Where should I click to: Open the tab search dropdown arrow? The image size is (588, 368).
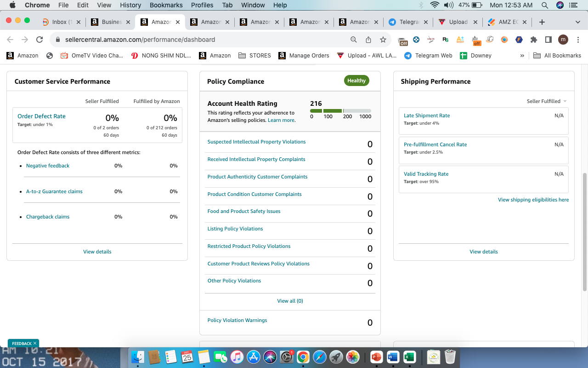coord(578,22)
